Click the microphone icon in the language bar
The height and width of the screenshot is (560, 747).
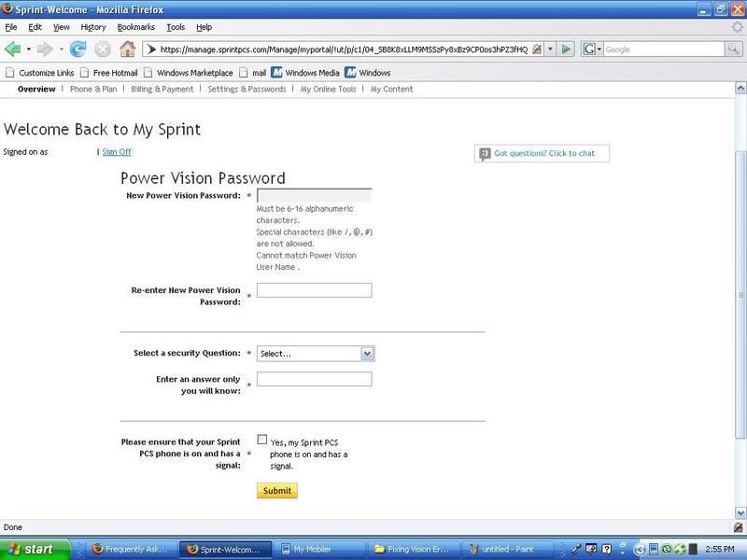point(576,549)
